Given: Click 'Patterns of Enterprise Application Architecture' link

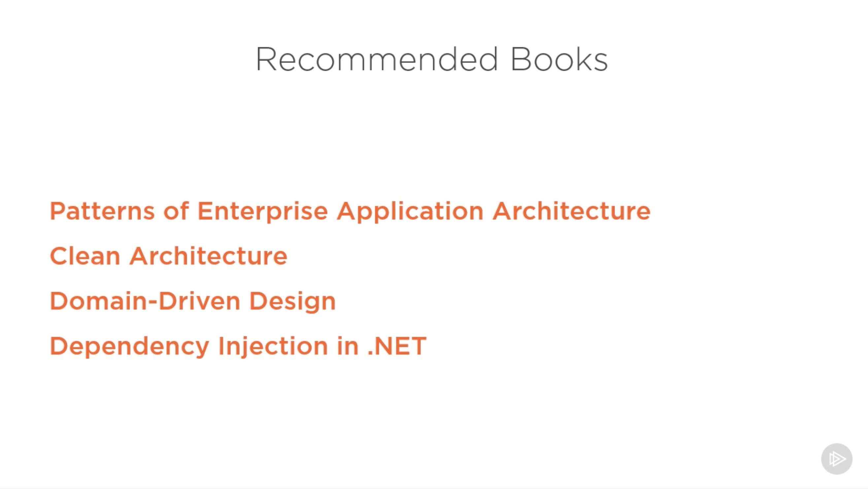Looking at the screenshot, I should (x=350, y=210).
